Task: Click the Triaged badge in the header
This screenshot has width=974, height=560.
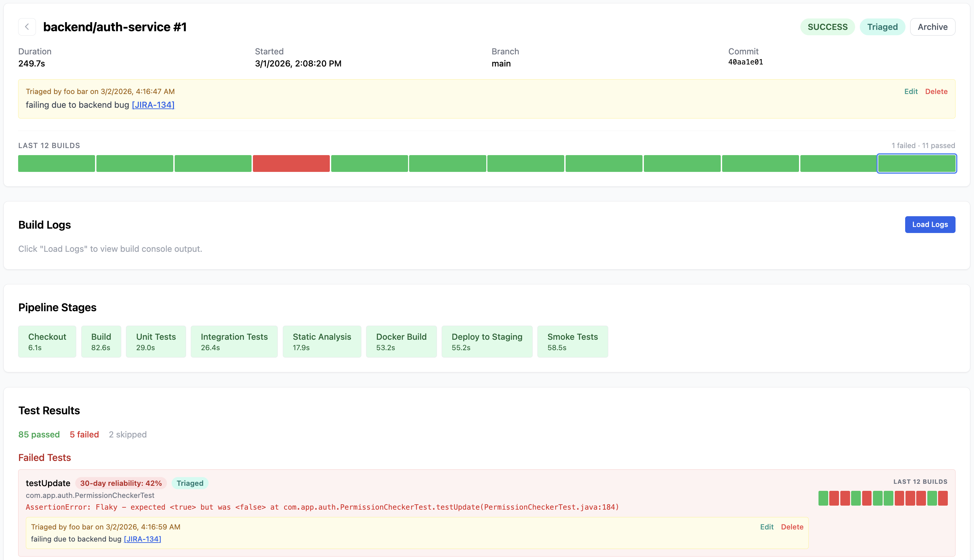Action: (882, 27)
